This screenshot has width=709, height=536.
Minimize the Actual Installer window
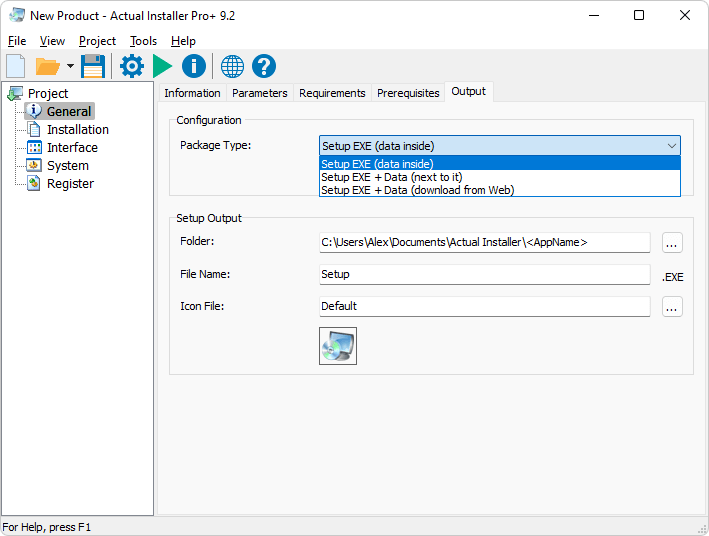pos(594,15)
